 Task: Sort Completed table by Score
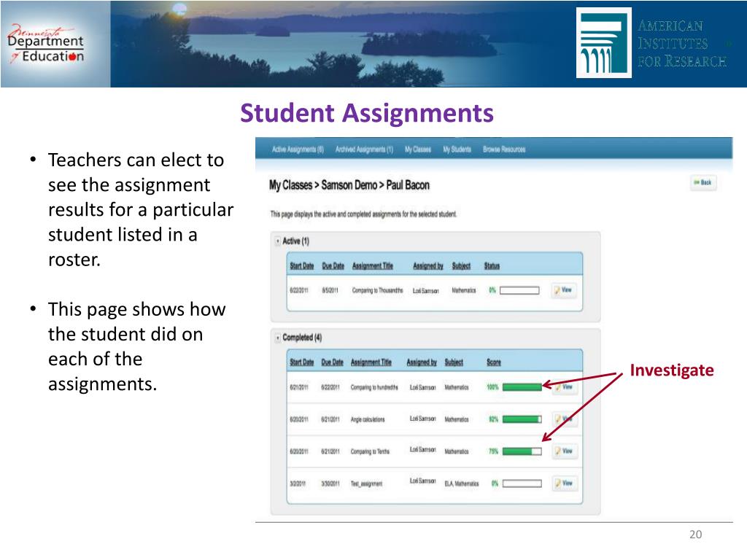coord(494,363)
